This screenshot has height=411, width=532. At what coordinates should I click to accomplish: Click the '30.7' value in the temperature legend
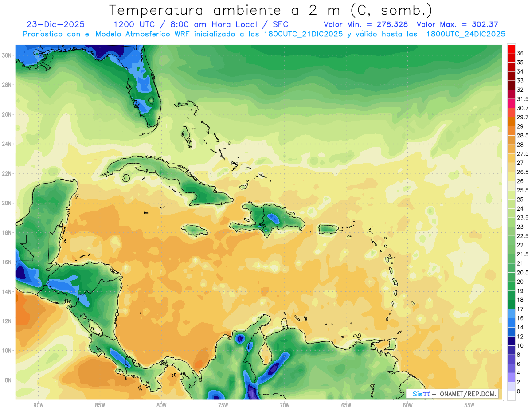(523, 108)
